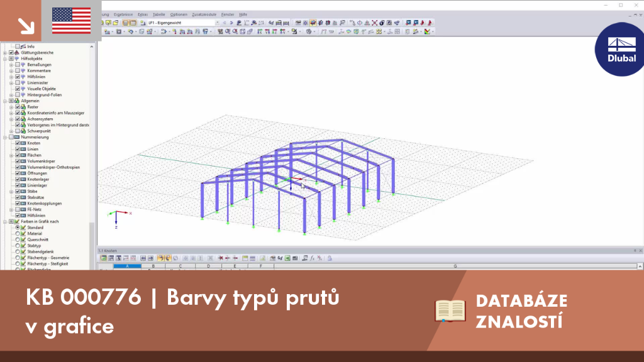This screenshot has width=644, height=362.
Task: Click the red X delete icon in the top toolbar
Action: pos(375,23)
